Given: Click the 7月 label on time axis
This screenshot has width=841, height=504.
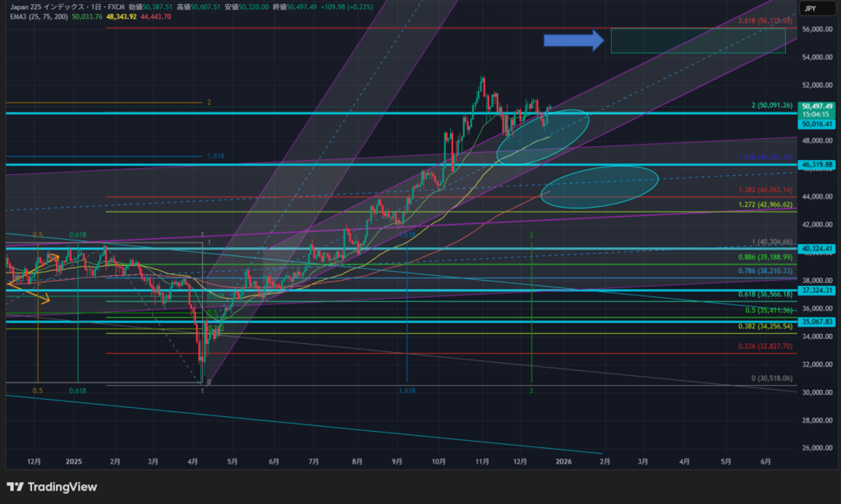Looking at the screenshot, I should pyautogui.click(x=312, y=463).
